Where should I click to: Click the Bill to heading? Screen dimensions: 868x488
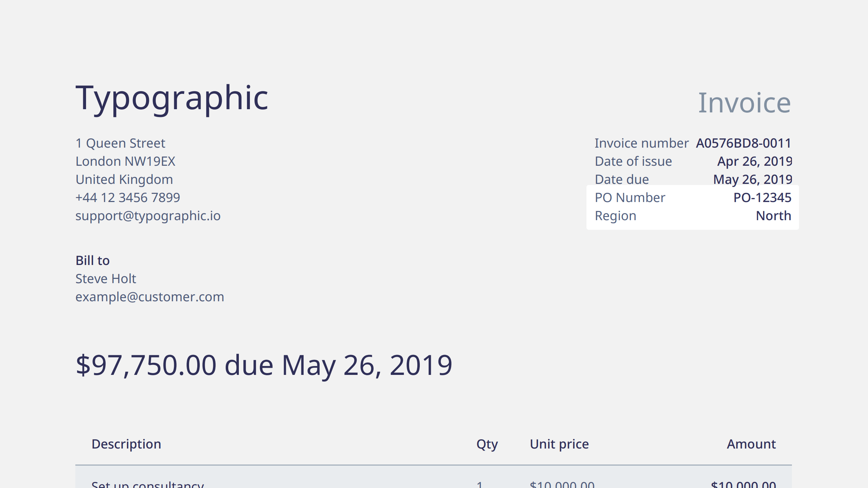(x=92, y=260)
